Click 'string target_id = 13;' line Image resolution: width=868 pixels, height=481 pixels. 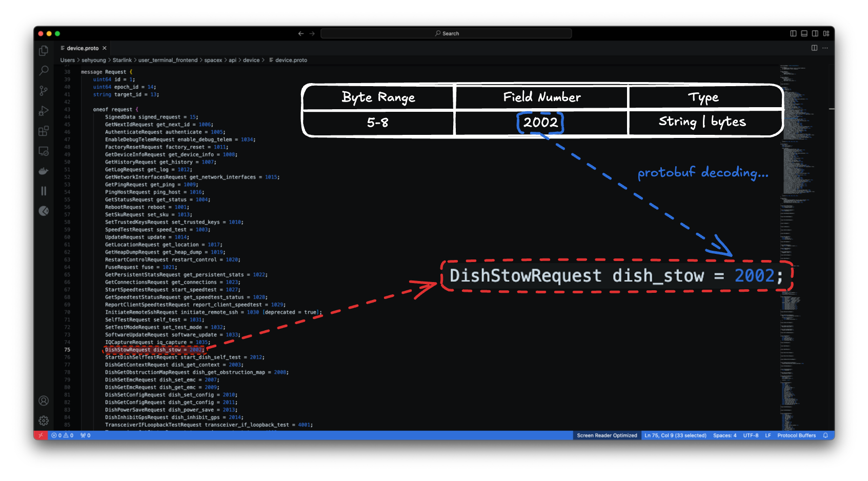pyautogui.click(x=126, y=94)
